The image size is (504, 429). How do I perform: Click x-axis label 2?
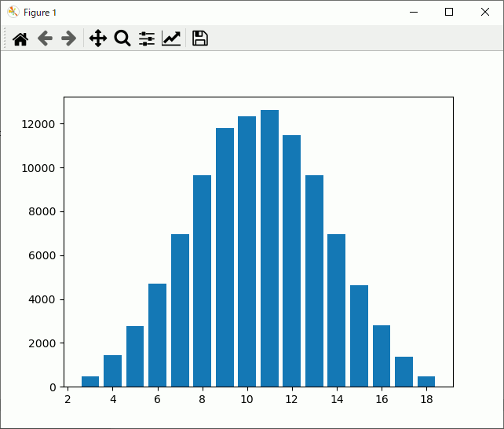click(68, 399)
